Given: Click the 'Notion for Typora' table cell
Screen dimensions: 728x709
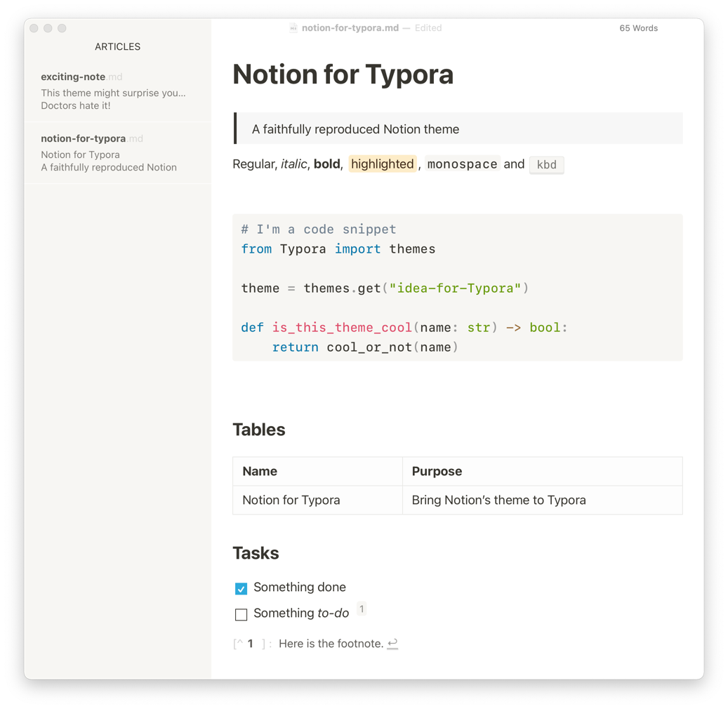Looking at the screenshot, I should point(317,500).
